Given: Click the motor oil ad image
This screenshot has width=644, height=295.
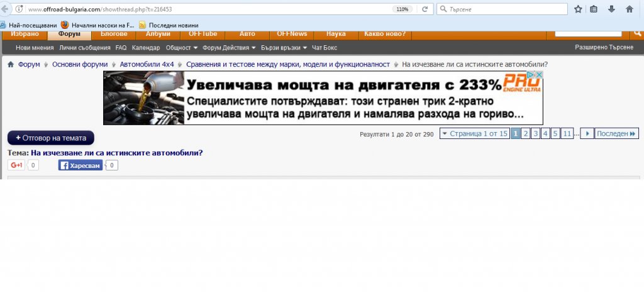Looking at the screenshot, I should point(144,97).
